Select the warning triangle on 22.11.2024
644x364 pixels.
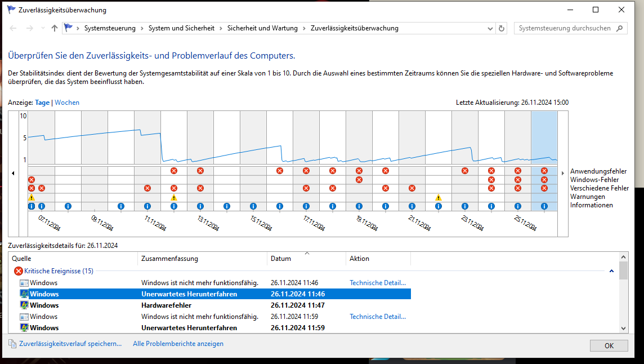coord(439,197)
